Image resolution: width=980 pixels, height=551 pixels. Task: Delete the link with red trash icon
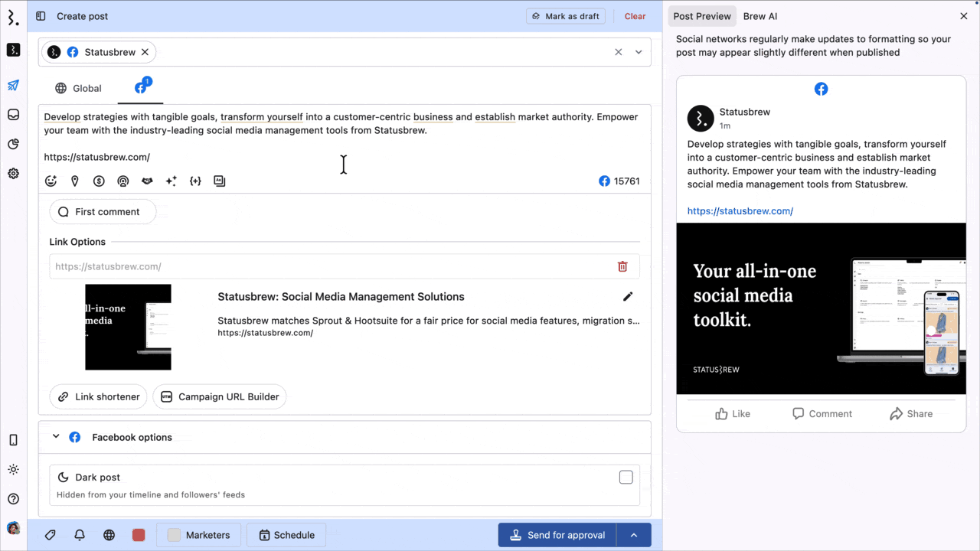pyautogui.click(x=622, y=266)
